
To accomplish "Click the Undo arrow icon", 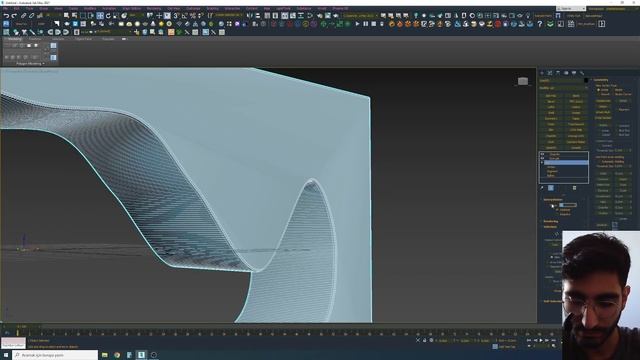I will click(7, 16).
